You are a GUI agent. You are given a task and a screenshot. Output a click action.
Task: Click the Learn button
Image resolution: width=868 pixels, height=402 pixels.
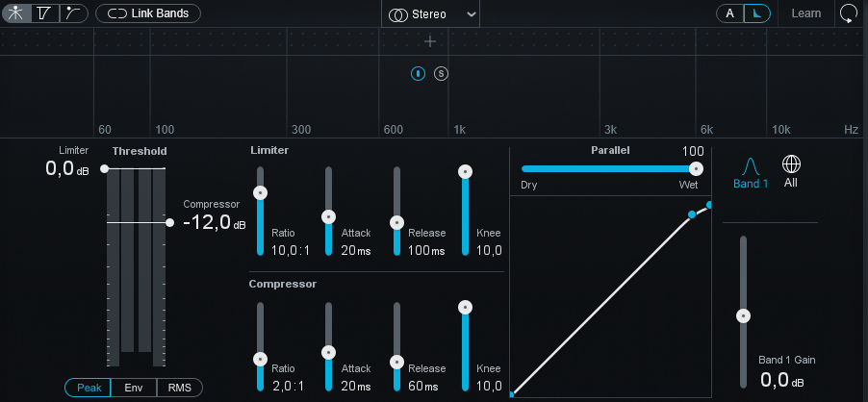click(x=805, y=13)
